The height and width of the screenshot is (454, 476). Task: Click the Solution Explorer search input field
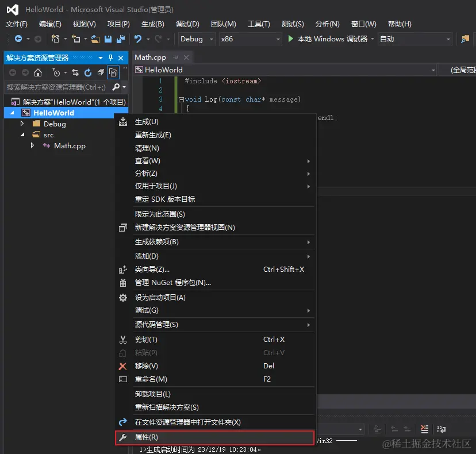57,87
